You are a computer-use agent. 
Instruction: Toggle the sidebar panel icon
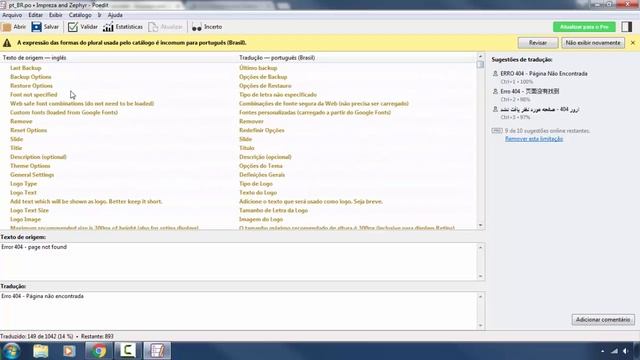pos(627,27)
